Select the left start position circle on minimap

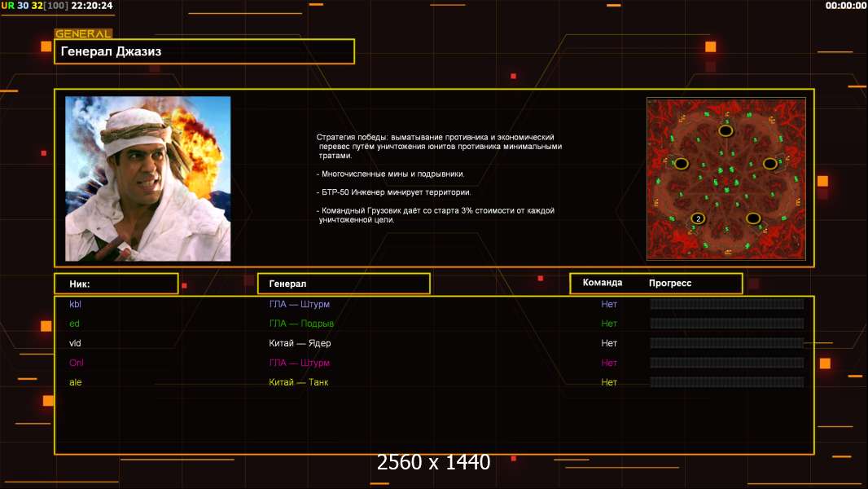[682, 164]
